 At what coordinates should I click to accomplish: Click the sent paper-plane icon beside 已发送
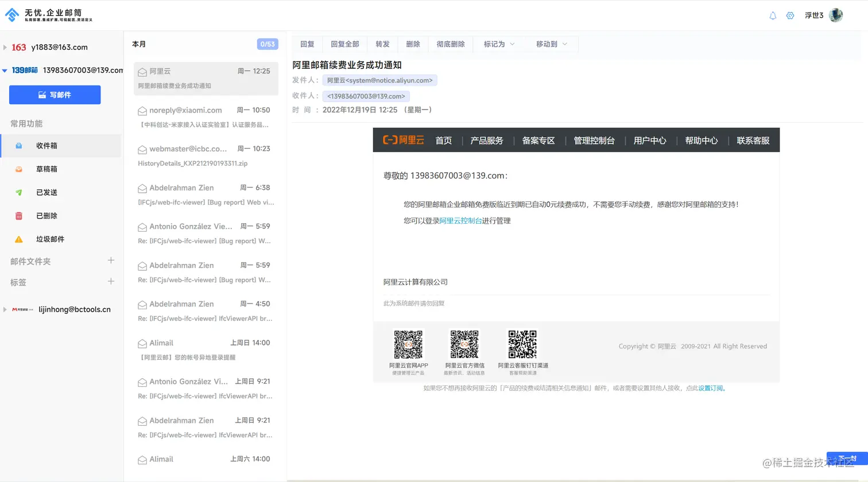click(18, 193)
